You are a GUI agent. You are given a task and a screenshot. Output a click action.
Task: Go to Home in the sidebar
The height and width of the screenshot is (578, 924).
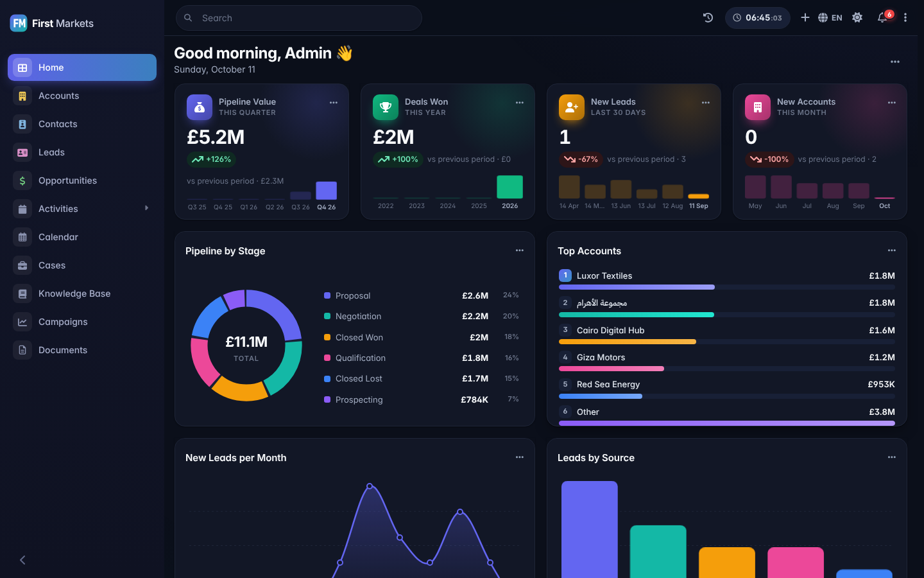pyautogui.click(x=82, y=67)
